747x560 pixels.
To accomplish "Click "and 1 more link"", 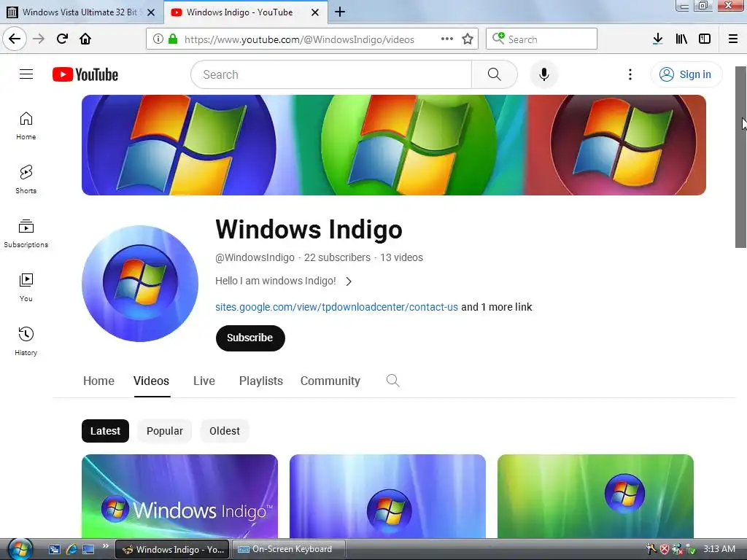I will click(496, 307).
